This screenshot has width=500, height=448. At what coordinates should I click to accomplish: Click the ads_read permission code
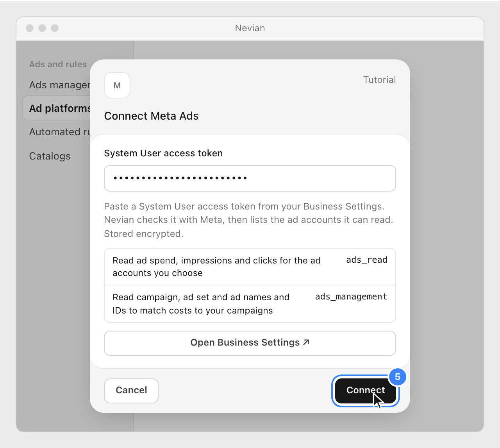click(366, 260)
